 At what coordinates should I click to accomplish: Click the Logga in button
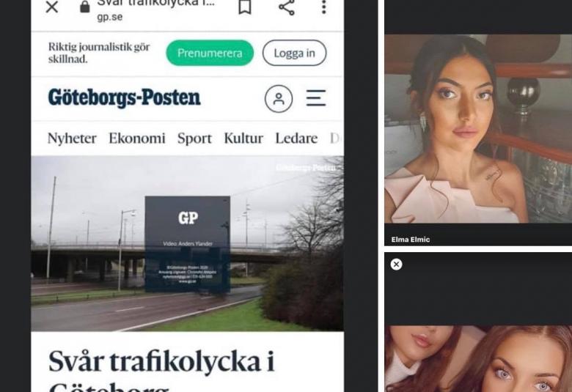[x=294, y=53]
